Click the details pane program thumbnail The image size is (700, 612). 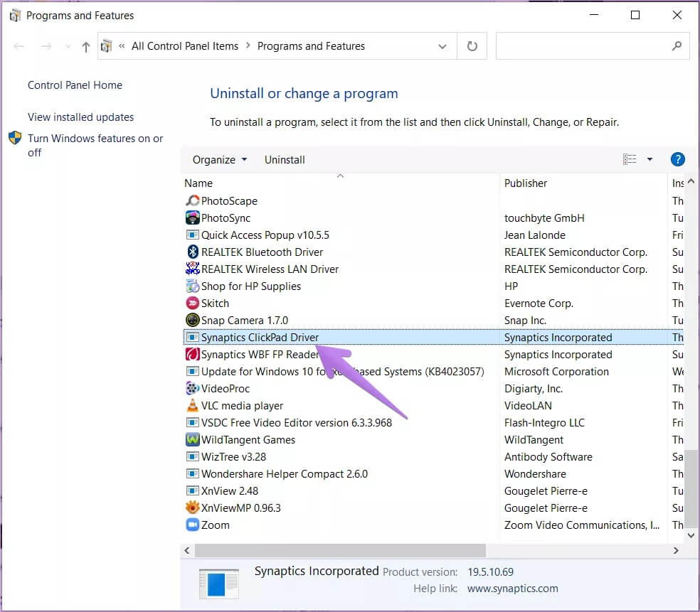tap(219, 584)
